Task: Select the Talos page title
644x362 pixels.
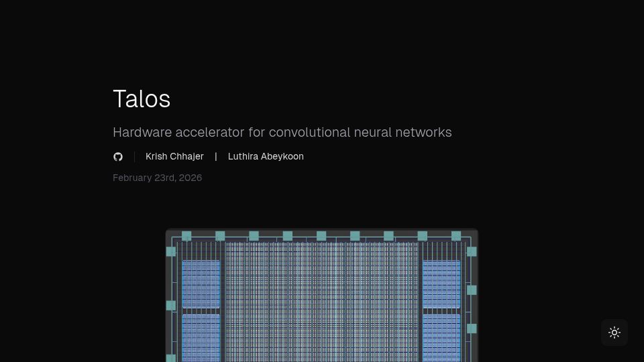Action: (142, 99)
